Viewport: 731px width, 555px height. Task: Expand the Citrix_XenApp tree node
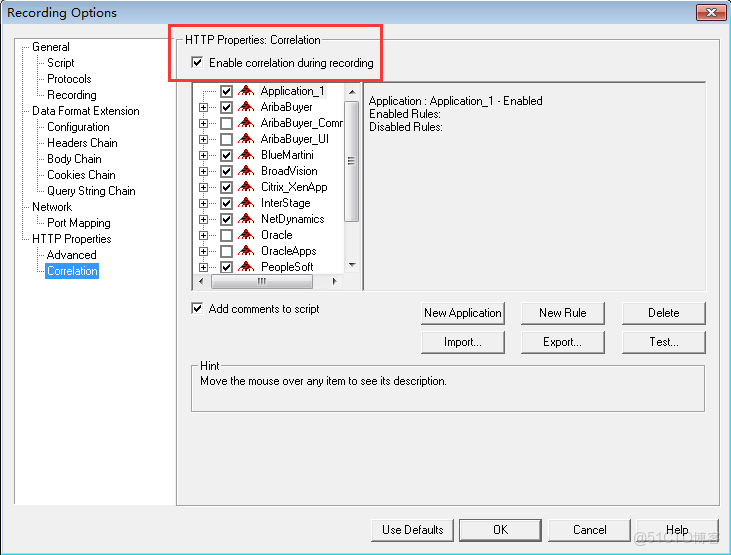coord(203,187)
